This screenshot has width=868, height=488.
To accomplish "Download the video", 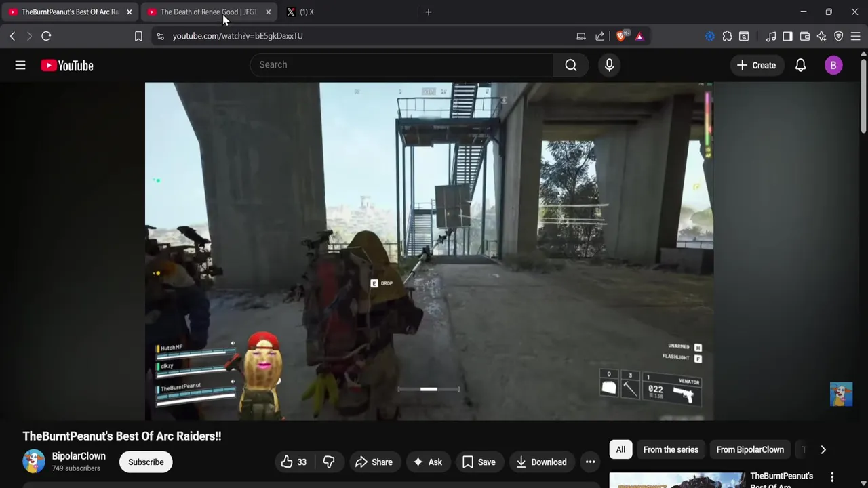I will 541,462.
